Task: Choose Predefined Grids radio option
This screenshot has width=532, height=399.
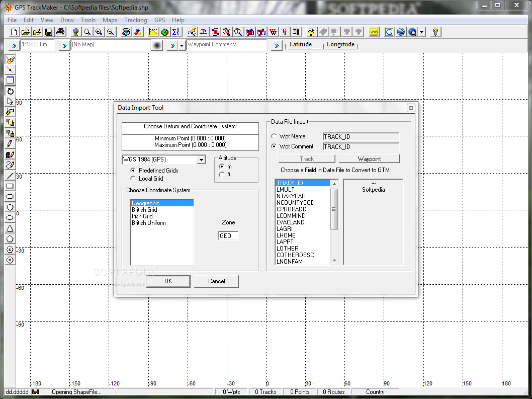Action: (133, 170)
